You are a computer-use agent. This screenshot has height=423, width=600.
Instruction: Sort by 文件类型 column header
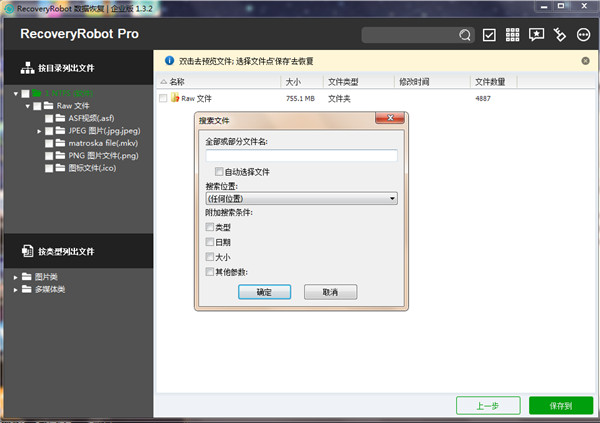point(359,82)
